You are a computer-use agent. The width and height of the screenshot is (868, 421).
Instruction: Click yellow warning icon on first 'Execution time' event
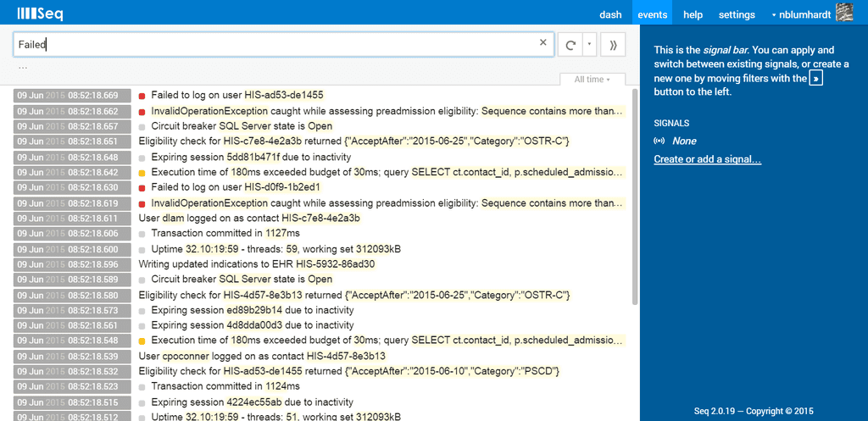tap(142, 173)
